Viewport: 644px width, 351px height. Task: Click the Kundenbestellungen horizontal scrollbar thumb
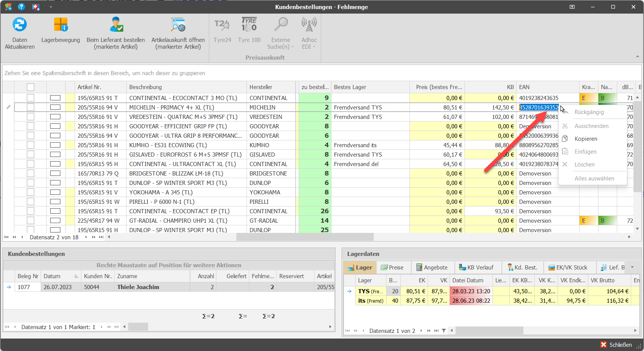138,327
